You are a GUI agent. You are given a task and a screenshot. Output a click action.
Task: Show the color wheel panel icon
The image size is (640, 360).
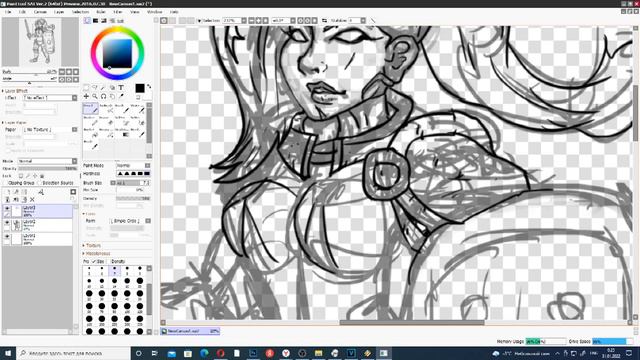tap(87, 20)
